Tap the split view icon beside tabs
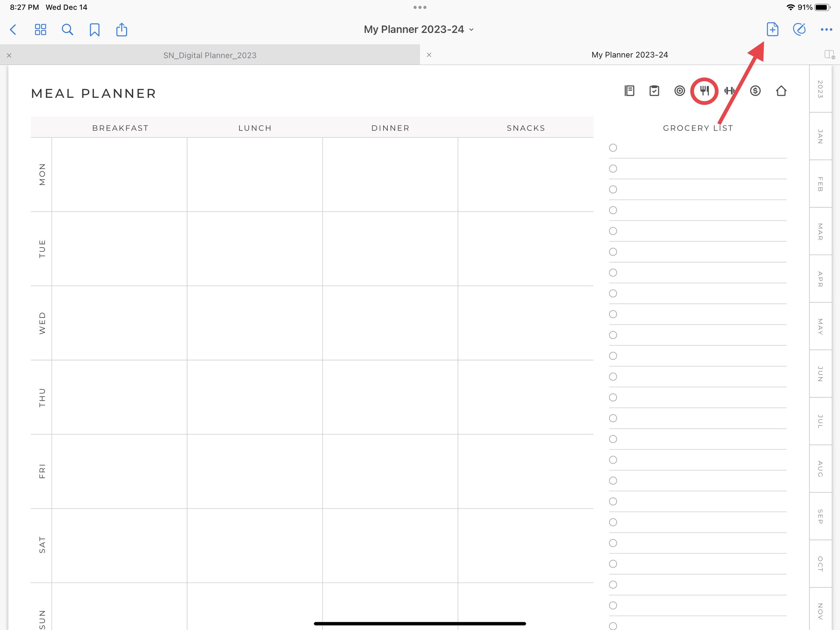This screenshot has width=840, height=630. [829, 55]
